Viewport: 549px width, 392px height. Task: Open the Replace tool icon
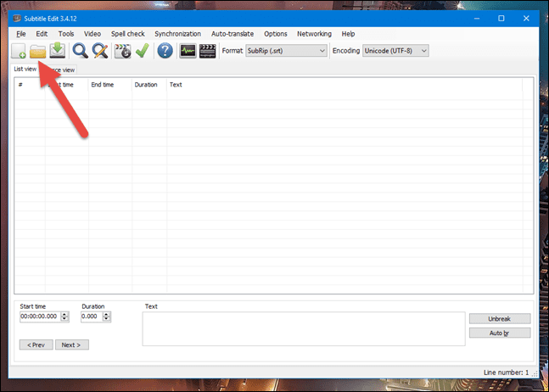(x=100, y=51)
